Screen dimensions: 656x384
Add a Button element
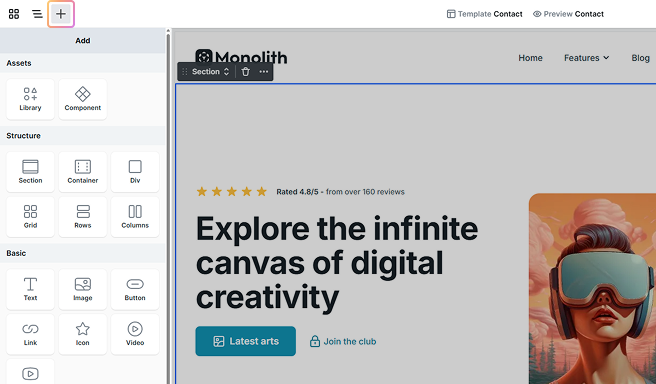135,289
